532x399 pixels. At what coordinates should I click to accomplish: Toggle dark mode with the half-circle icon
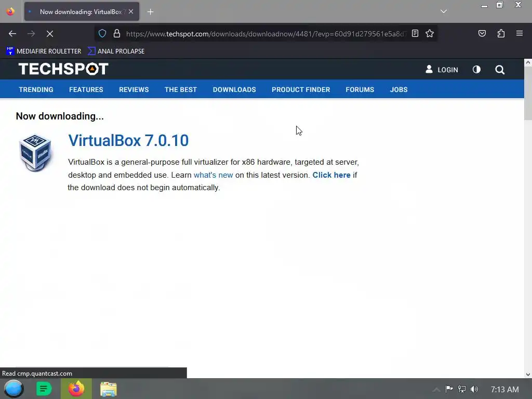tap(476, 70)
